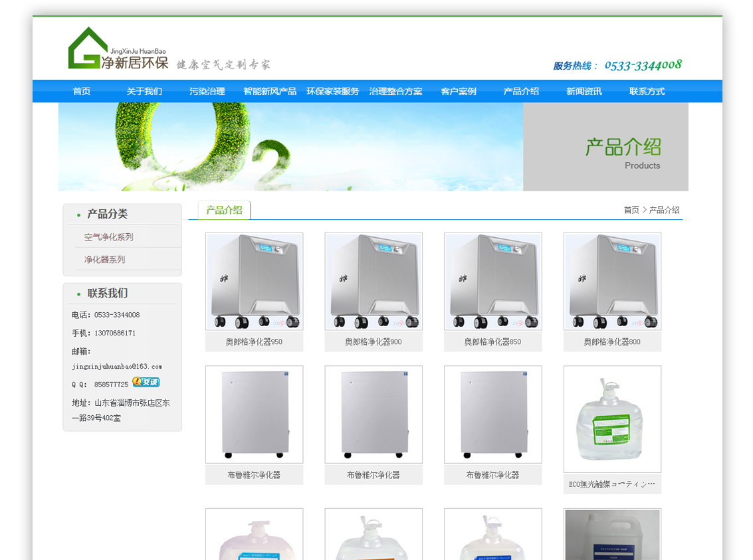Image resolution: width=753 pixels, height=560 pixels.
Task: Go to 污染治理 in the navigation bar
Action: (207, 91)
